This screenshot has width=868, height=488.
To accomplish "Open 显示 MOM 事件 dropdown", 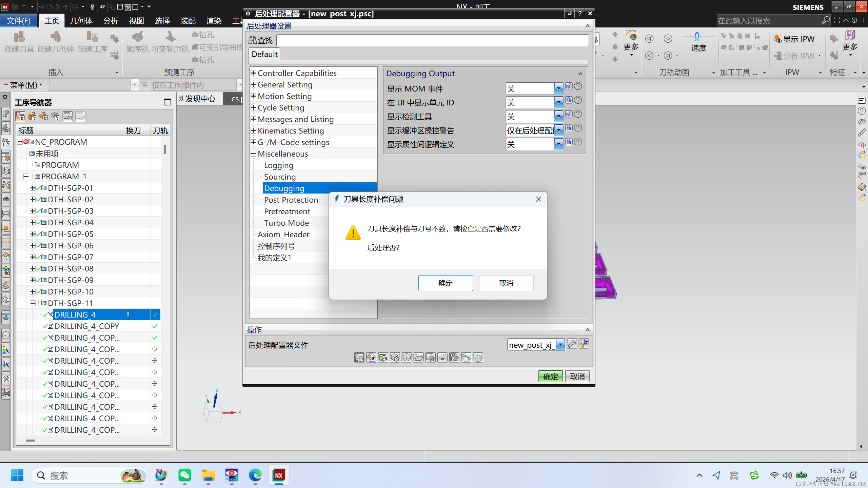I will 558,88.
